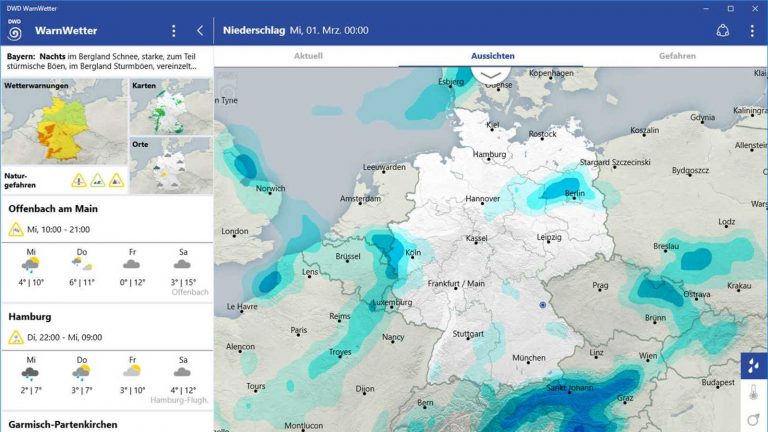768x432 pixels.
Task: Click Offenbach Wednesday temperature 4° | 10°
Action: pyautogui.click(x=31, y=282)
